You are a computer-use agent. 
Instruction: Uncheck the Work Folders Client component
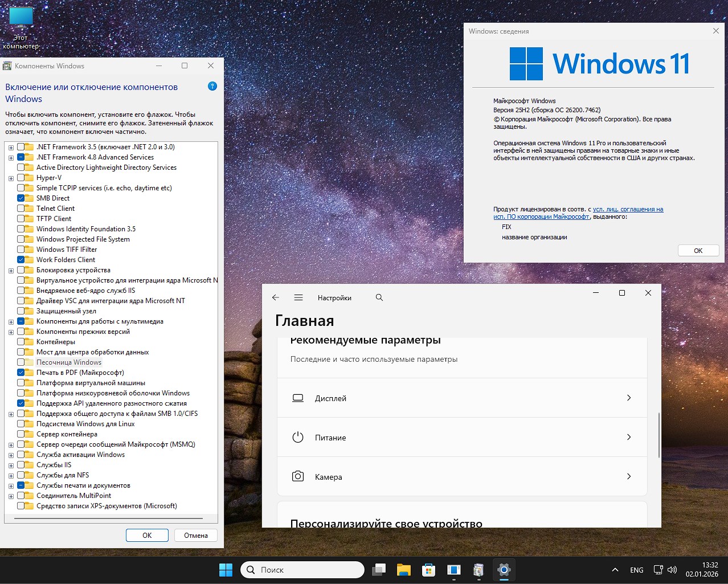click(20, 259)
